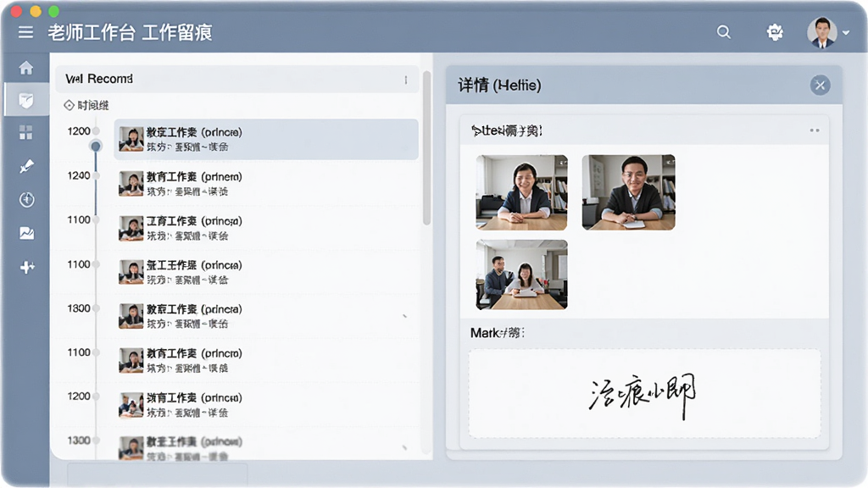Viewport: 868px width, 488px height.
Task: Open the user profile avatar
Action: coord(821,33)
